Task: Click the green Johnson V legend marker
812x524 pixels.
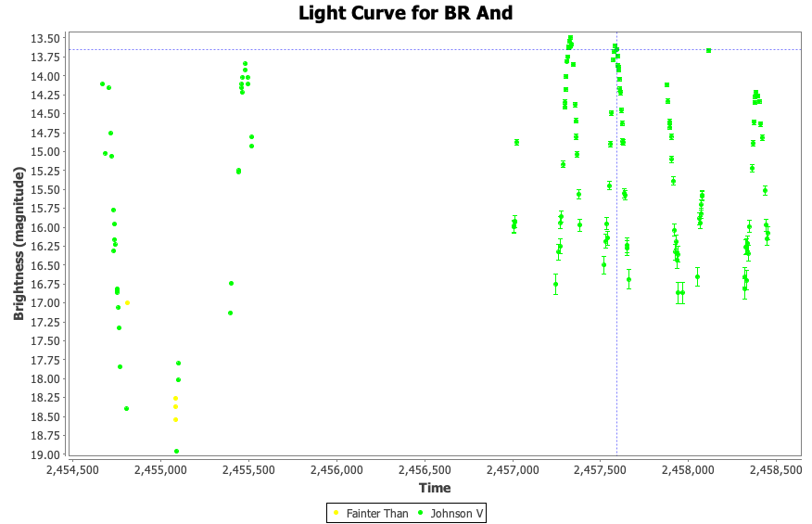Action: pyautogui.click(x=421, y=513)
